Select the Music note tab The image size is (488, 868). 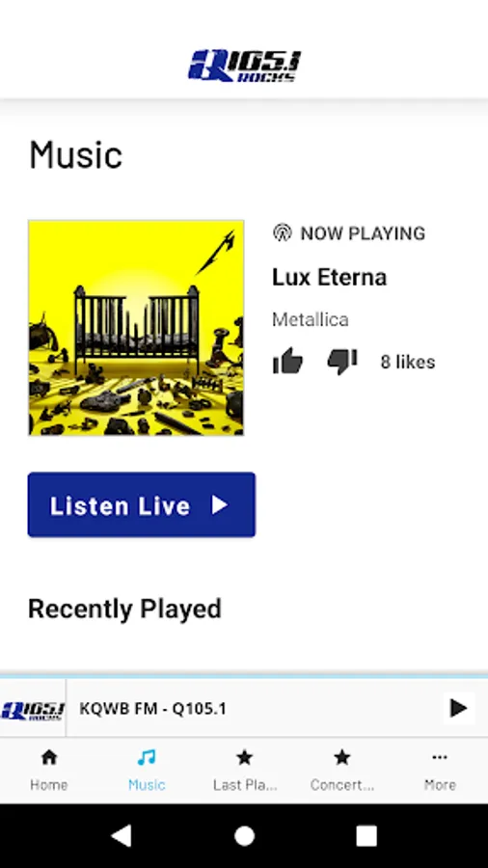[147, 757]
